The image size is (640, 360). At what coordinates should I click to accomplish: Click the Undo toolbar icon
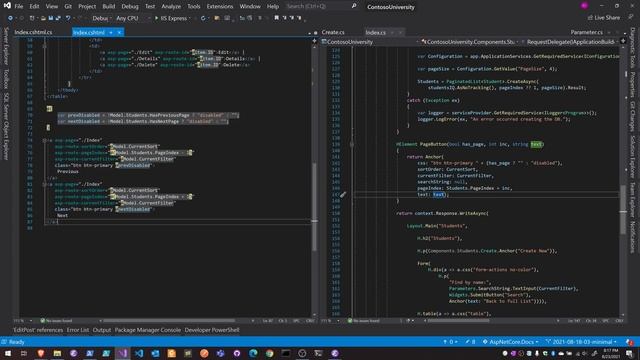click(x=68, y=18)
